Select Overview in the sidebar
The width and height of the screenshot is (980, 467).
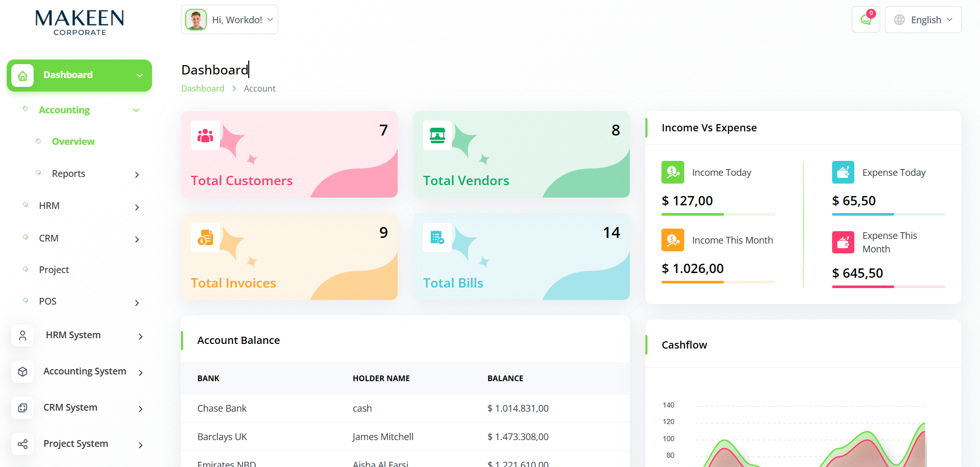point(73,142)
